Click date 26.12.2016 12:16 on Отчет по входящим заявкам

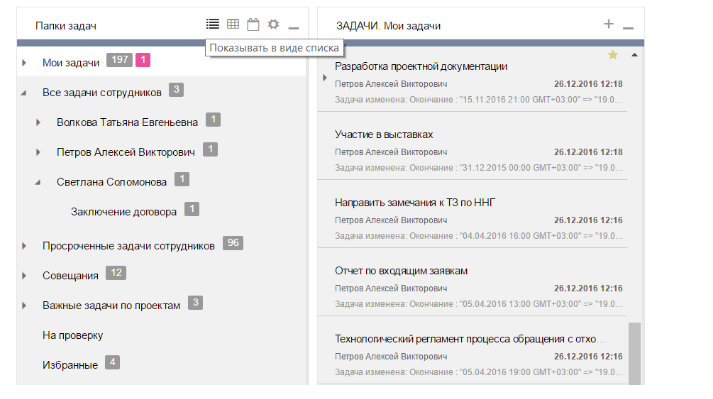(588, 288)
